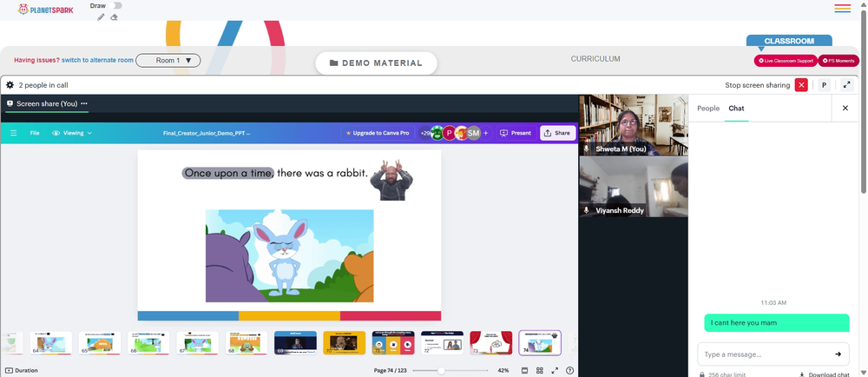Open the Screen share three-dot options
This screenshot has height=377, width=868.
[x=84, y=103]
